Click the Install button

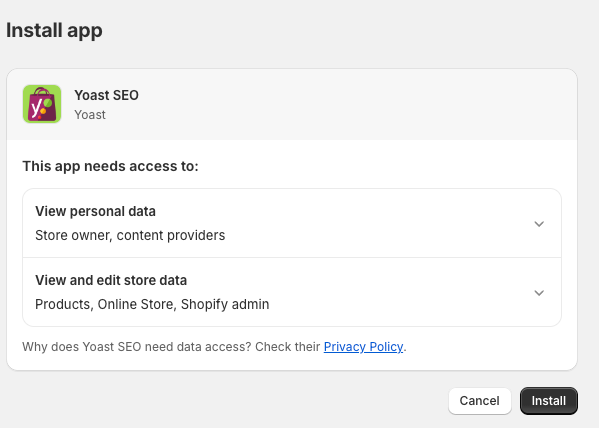pyautogui.click(x=549, y=401)
